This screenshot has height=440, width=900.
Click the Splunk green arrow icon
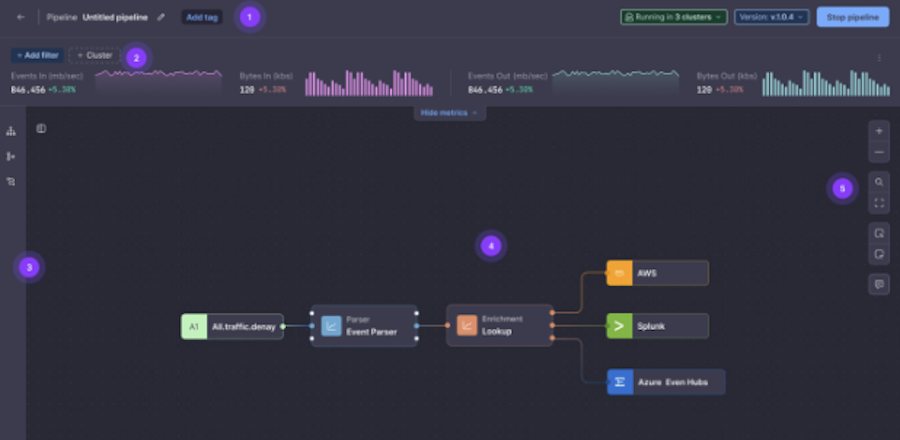pyautogui.click(x=619, y=326)
